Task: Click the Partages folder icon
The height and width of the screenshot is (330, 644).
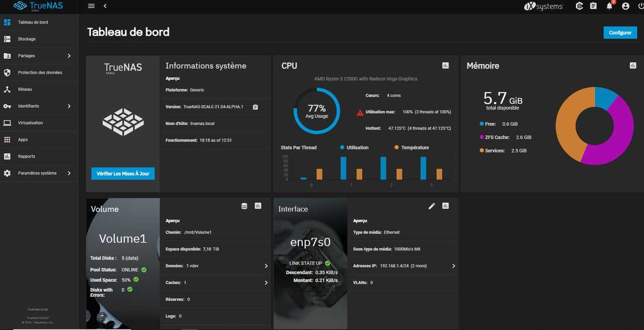Action: [x=7, y=56]
